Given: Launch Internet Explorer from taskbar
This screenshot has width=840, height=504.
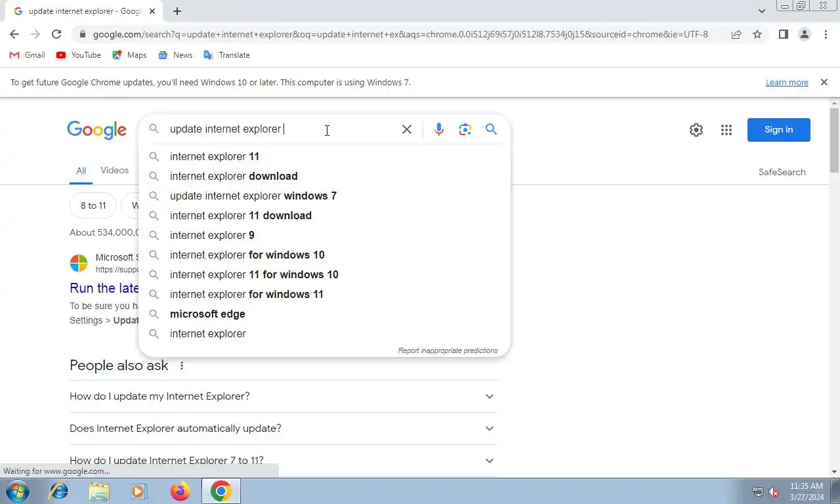Looking at the screenshot, I should (59, 491).
